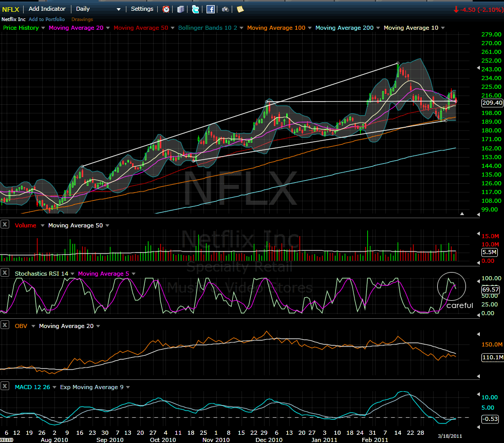Click the NFLX ticker symbol
This screenshot has height=443, width=504.
click(x=11, y=9)
